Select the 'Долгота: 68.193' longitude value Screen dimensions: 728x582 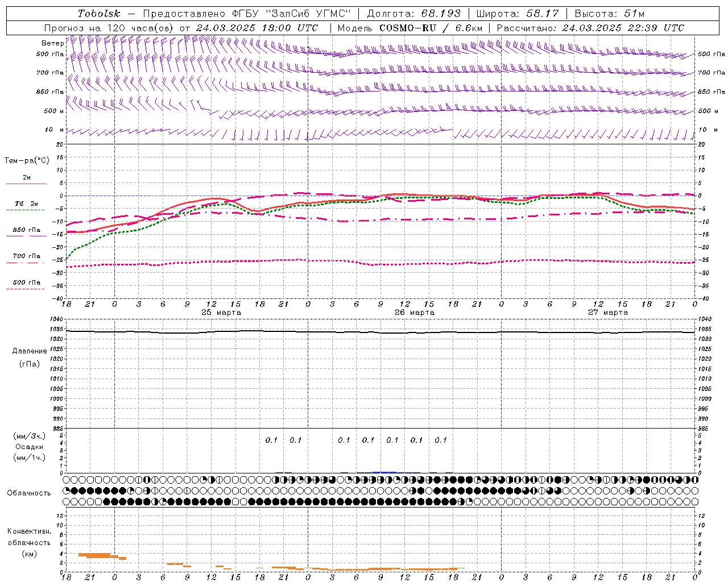[x=414, y=14]
